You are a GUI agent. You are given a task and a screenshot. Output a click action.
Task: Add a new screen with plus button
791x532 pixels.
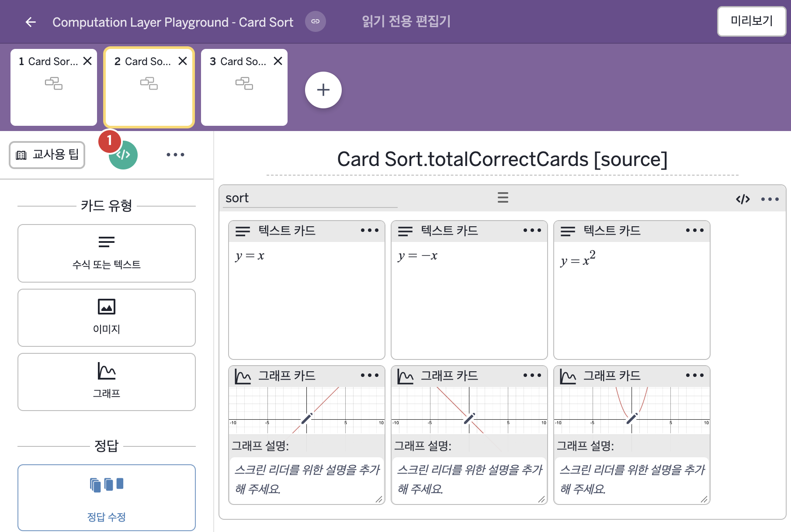(323, 90)
